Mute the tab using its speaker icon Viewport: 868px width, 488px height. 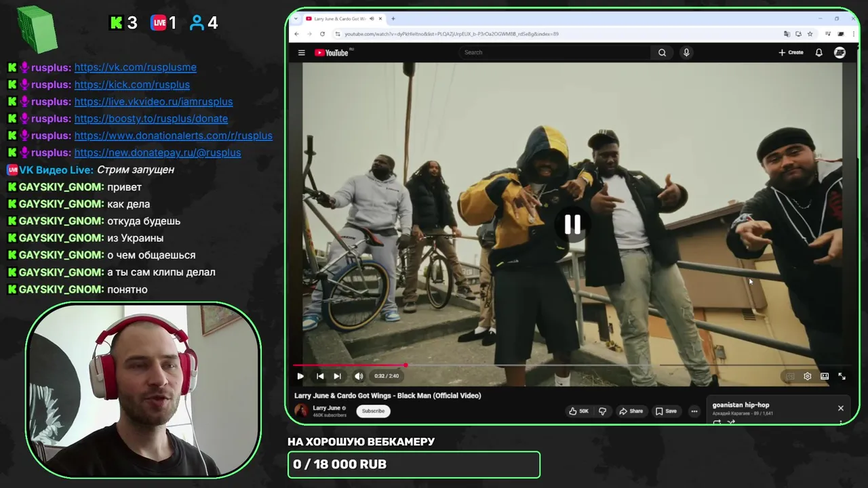[372, 18]
